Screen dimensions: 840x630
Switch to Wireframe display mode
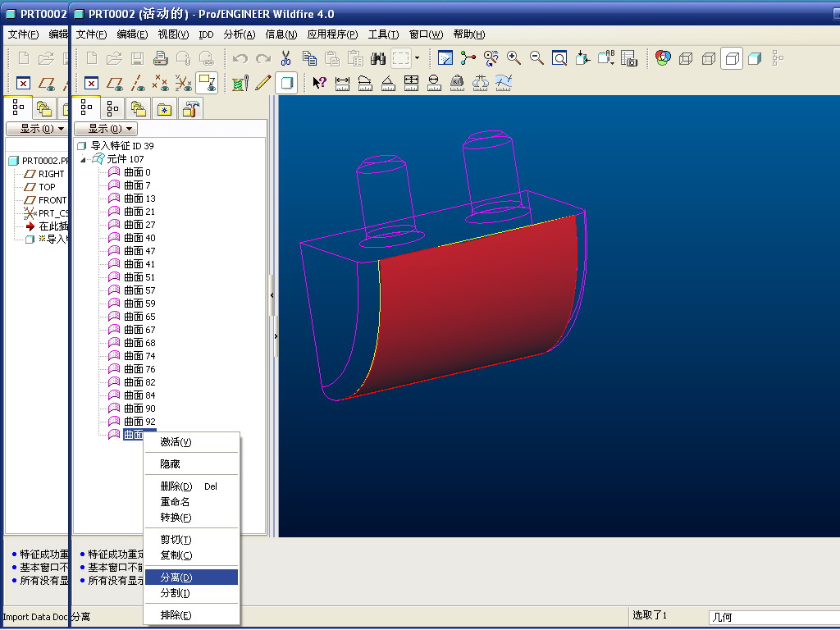click(x=686, y=58)
